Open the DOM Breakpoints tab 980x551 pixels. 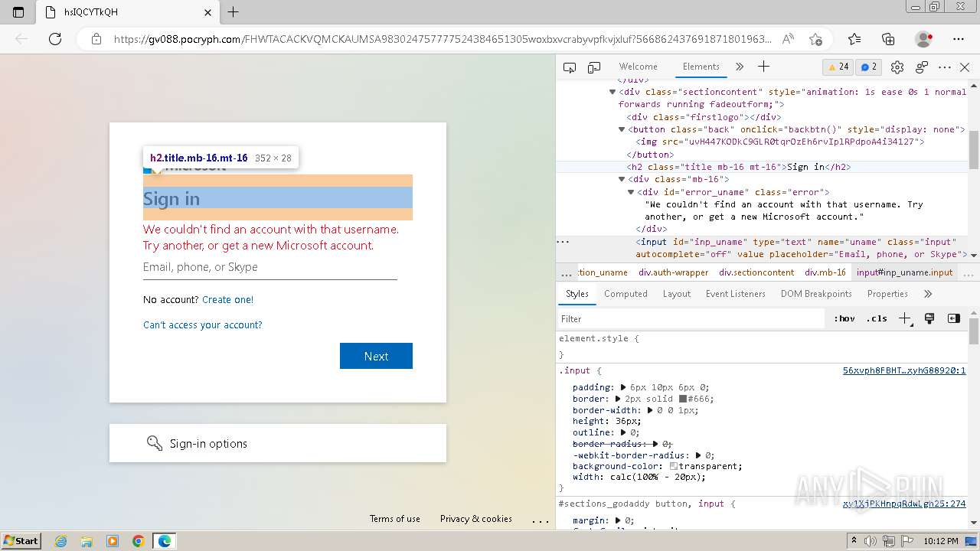pyautogui.click(x=816, y=294)
